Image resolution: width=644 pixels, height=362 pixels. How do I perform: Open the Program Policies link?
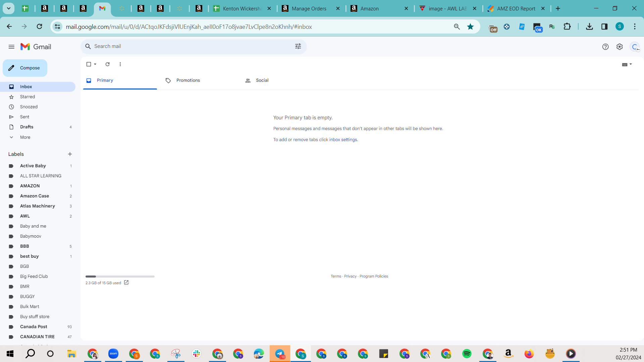pyautogui.click(x=374, y=277)
